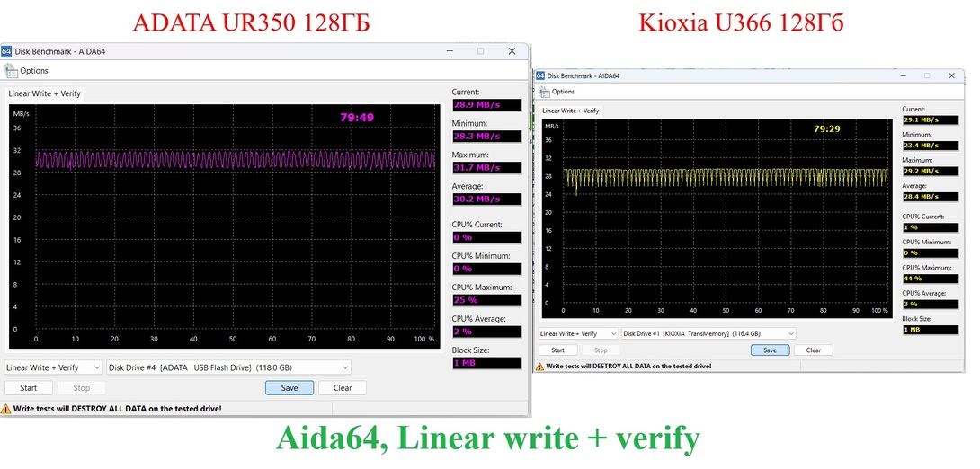The height and width of the screenshot is (469, 980).
Task: Click Current value 29.1 MB/s in Kioxia window
Action: click(930, 119)
